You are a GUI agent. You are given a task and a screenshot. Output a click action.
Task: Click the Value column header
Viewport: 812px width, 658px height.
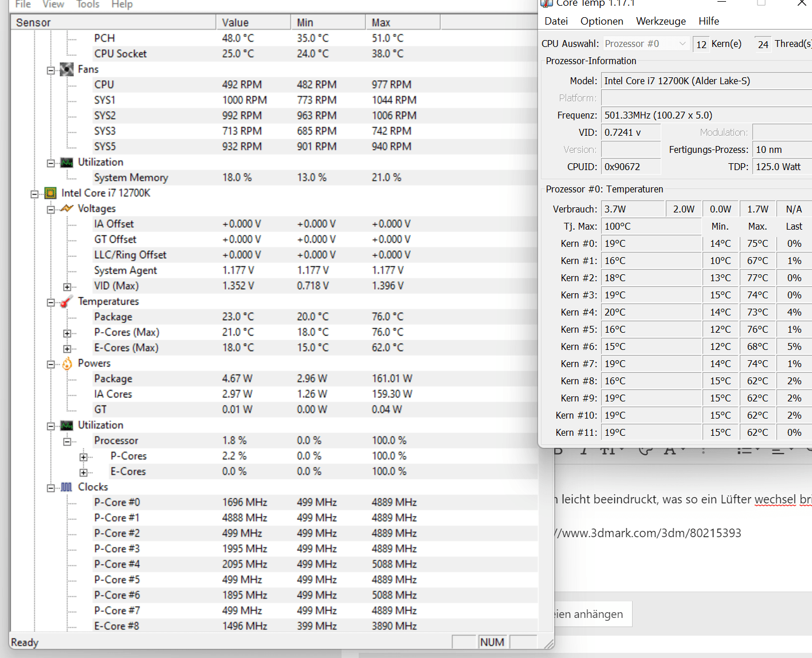253,22
